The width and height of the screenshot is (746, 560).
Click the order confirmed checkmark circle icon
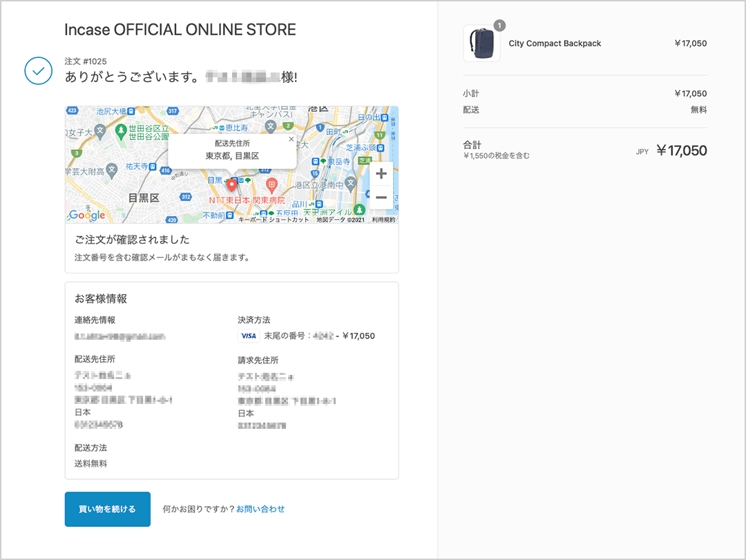coord(38,71)
